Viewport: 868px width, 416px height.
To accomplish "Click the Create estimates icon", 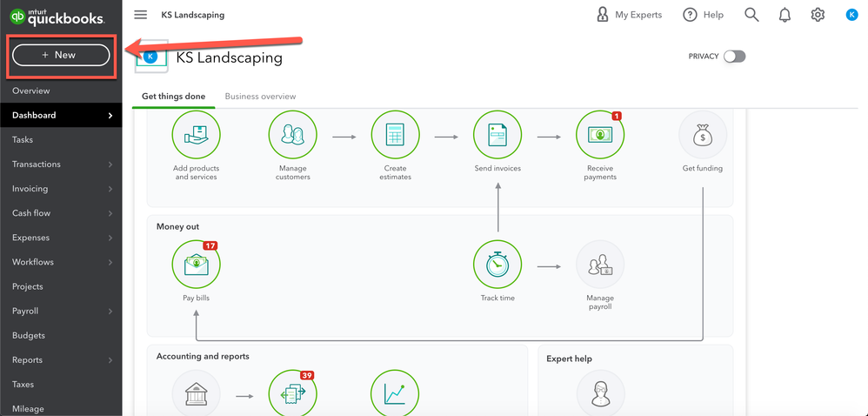I will [396, 135].
